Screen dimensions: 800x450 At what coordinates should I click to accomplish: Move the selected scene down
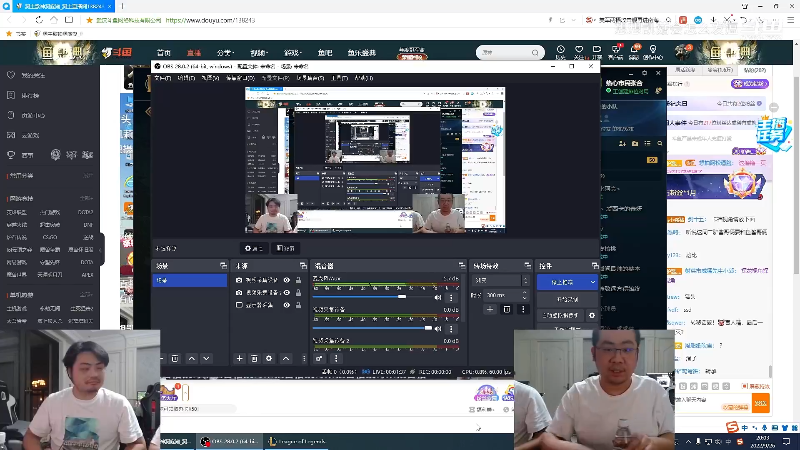206,359
